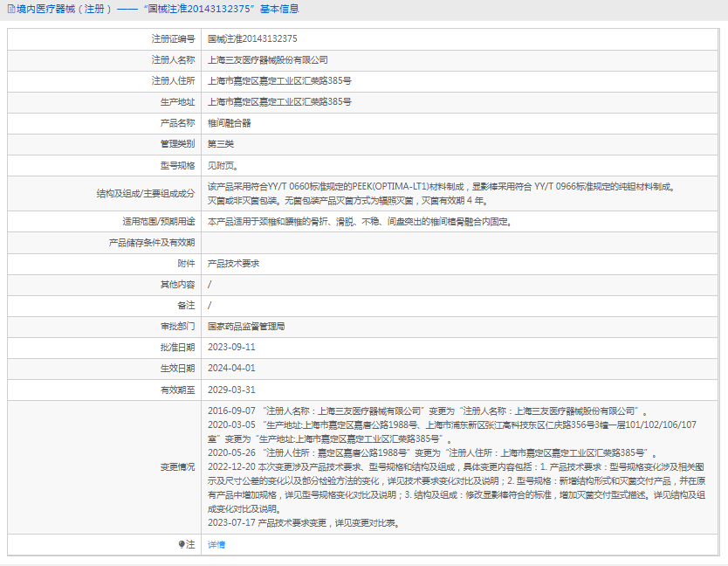Click the 2016-09-07 change record line

(x=428, y=411)
